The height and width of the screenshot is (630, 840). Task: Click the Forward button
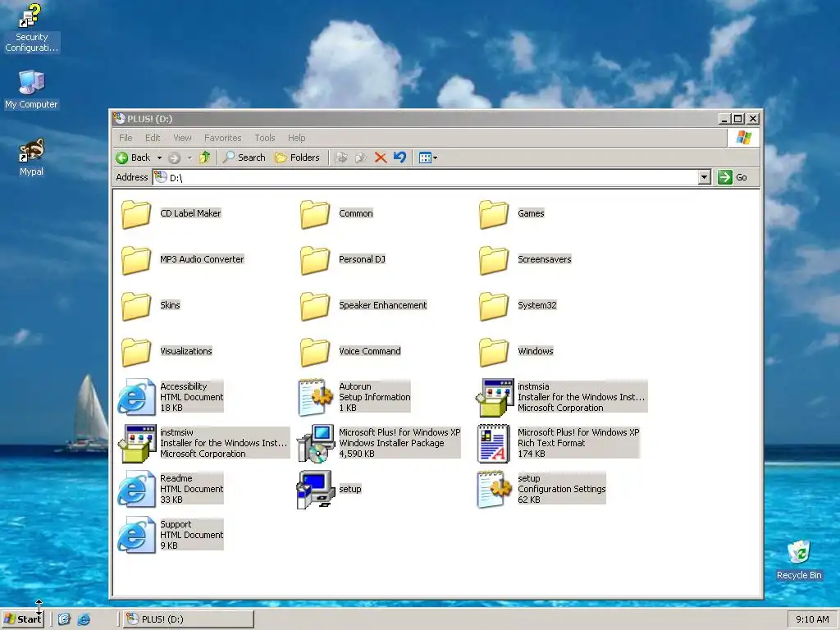174,157
